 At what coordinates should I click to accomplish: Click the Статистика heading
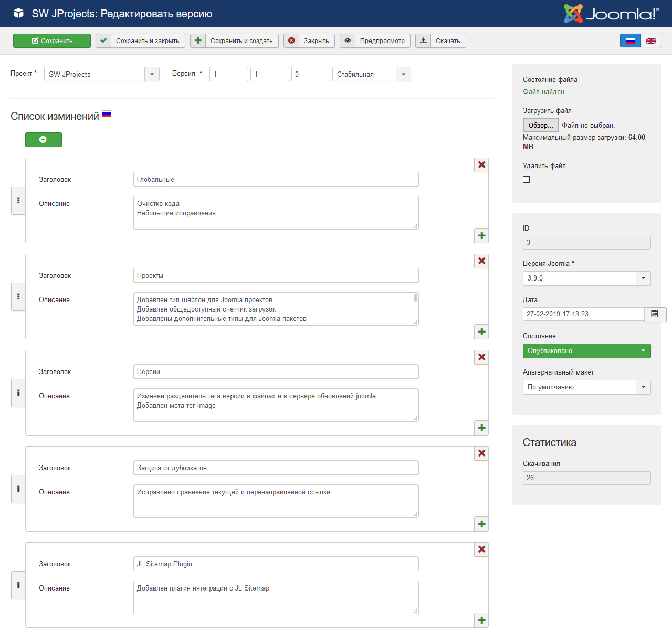pyautogui.click(x=550, y=442)
